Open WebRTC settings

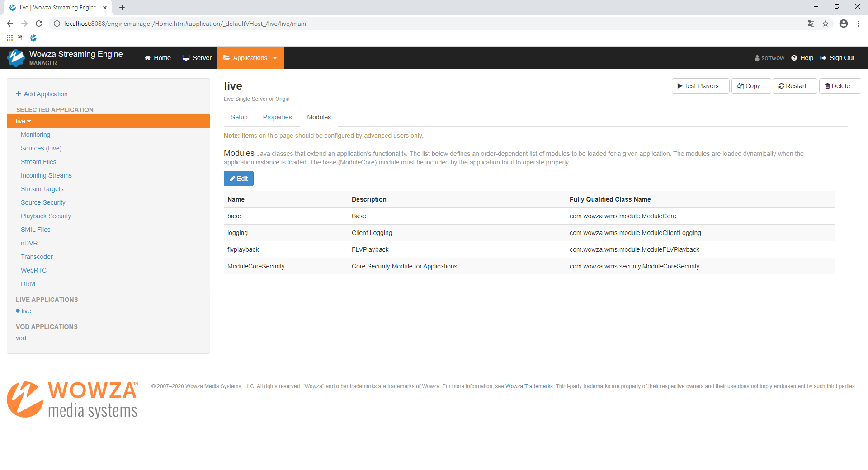33,270
